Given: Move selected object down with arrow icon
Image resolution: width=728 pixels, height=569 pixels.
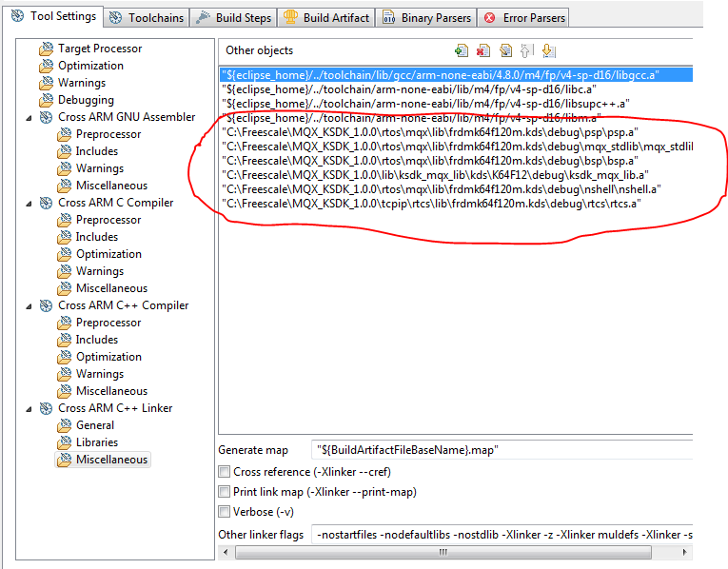Looking at the screenshot, I should (x=548, y=50).
